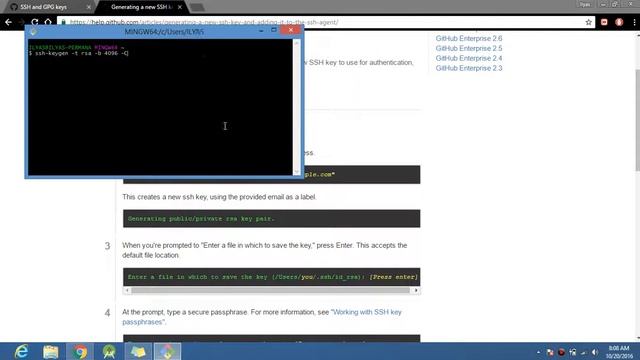
Task: Open the Chrome three-dot menu
Action: tap(634, 22)
